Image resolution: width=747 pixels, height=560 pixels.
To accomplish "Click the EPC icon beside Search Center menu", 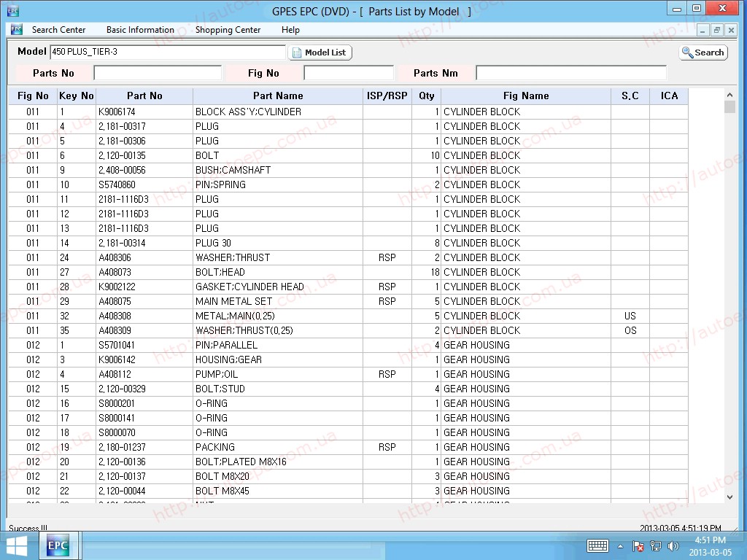I will [x=16, y=29].
